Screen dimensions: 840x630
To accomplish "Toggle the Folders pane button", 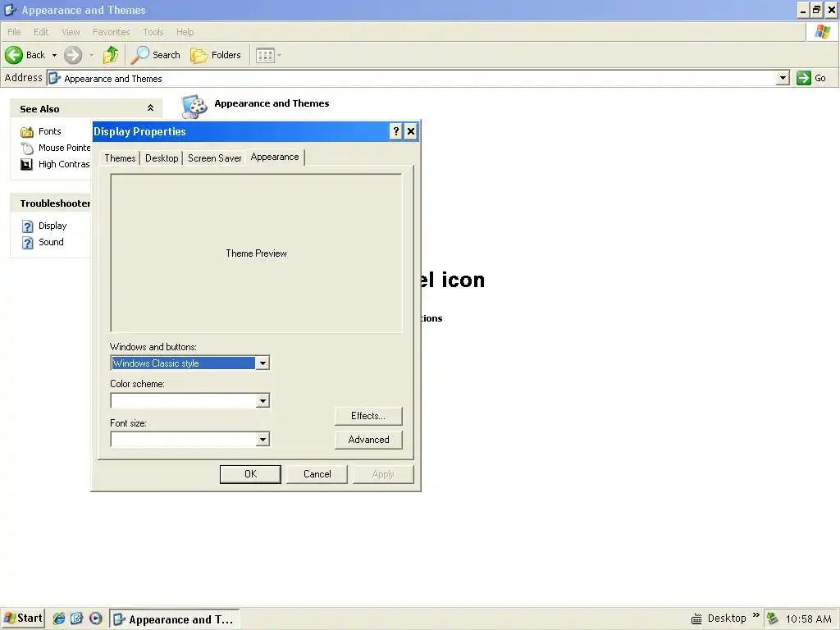I will [x=216, y=55].
